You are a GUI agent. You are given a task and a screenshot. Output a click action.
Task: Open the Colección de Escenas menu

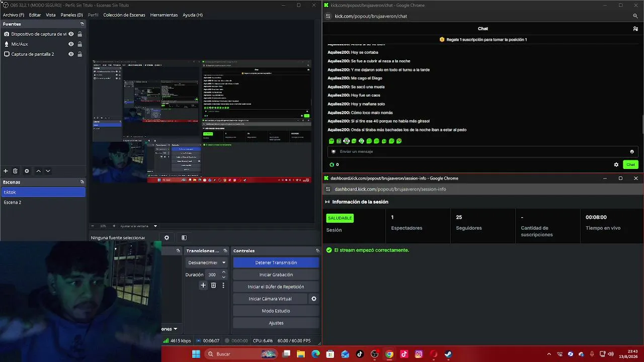(x=124, y=15)
